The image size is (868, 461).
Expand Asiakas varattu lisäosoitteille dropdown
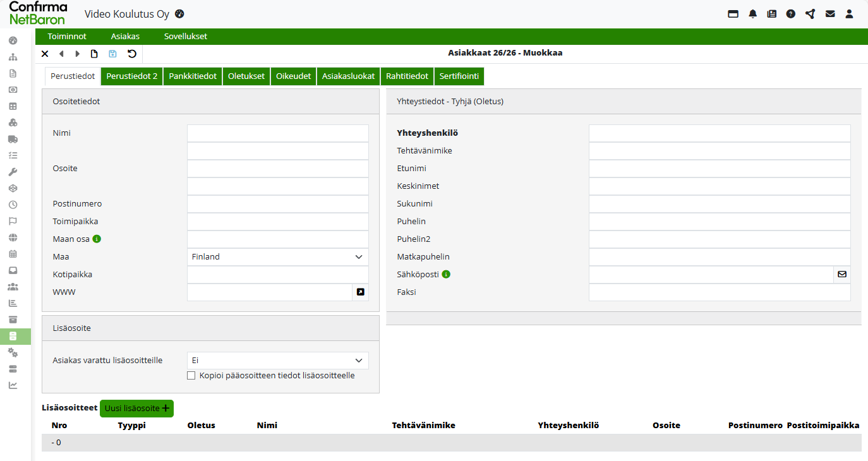277,361
